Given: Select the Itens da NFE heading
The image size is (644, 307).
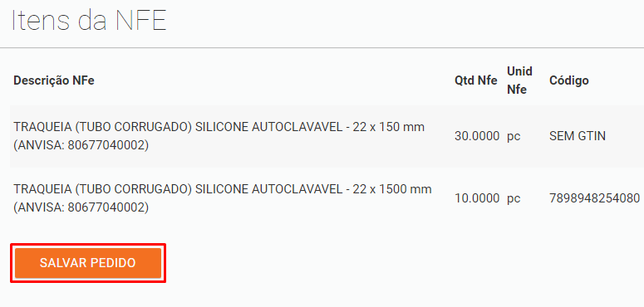Looking at the screenshot, I should coord(89,20).
